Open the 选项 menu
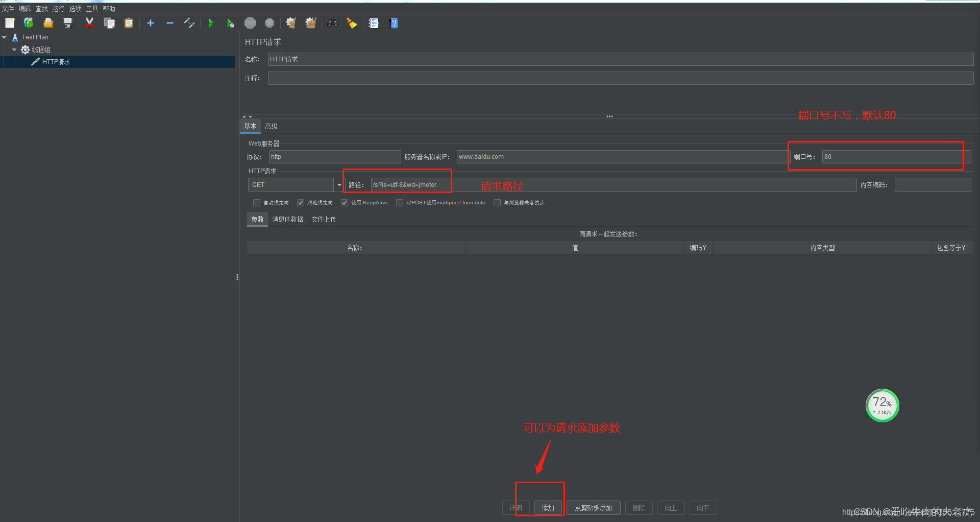Image resolution: width=980 pixels, height=522 pixels. [x=76, y=9]
